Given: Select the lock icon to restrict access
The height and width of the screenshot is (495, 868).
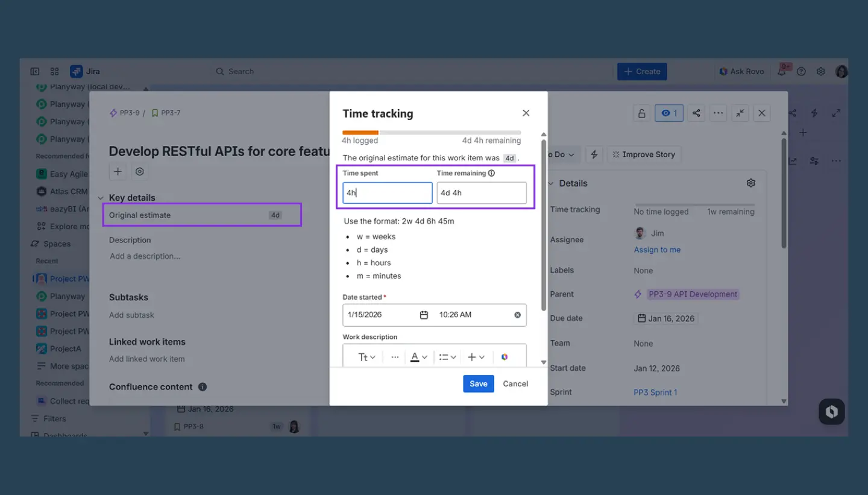Looking at the screenshot, I should click(x=641, y=113).
